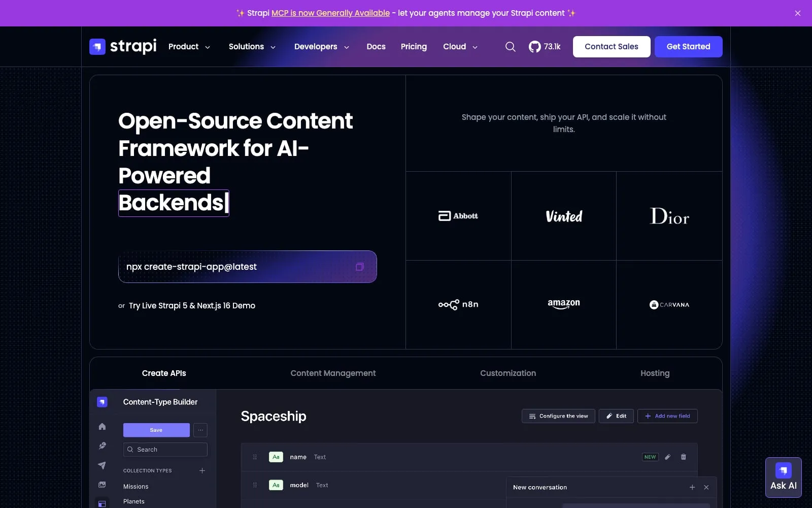Click the Aa type badge for model
812x508 pixels.
point(276,485)
